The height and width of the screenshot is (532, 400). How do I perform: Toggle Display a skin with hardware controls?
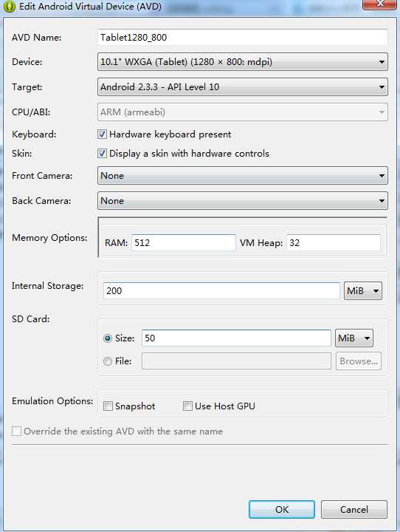102,154
